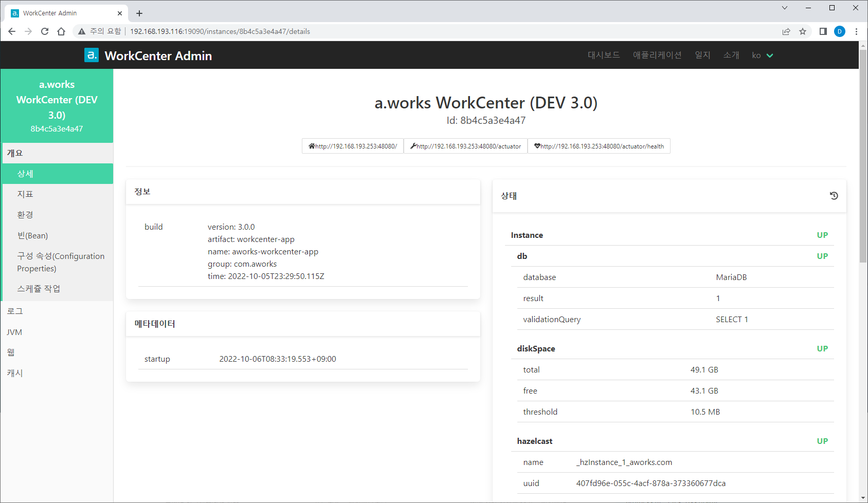The width and height of the screenshot is (868, 503).
Task: Click the hazelcast uuid value
Action: pos(650,483)
